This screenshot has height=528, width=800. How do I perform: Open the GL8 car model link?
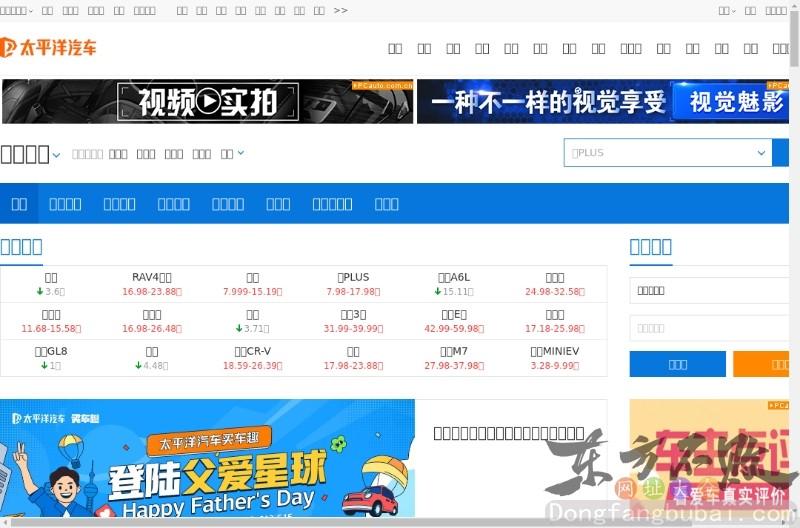51,351
